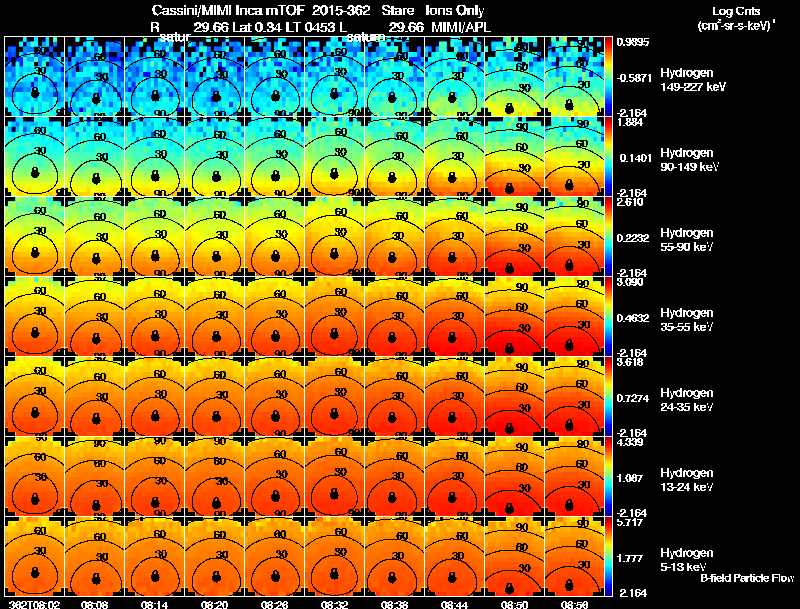Screen dimensions: 800x609
Task: Click the 0.4632 color scale value
Action: pos(633,318)
